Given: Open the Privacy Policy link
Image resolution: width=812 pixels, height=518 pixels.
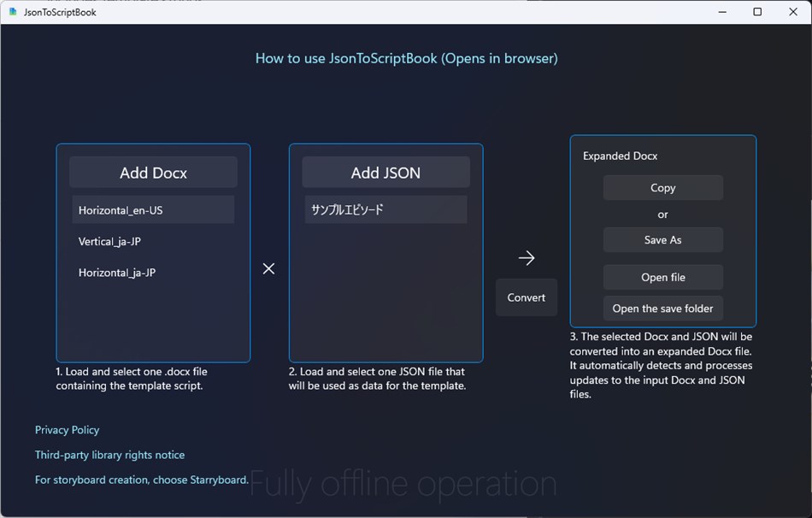Looking at the screenshot, I should click(x=67, y=430).
